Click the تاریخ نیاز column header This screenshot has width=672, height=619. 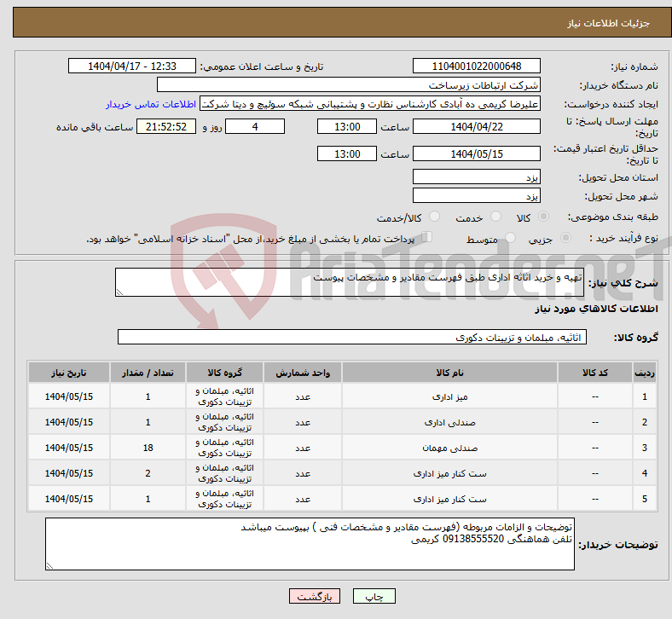[69, 373]
